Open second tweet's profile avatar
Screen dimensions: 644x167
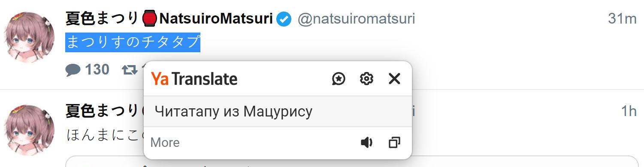click(x=29, y=130)
